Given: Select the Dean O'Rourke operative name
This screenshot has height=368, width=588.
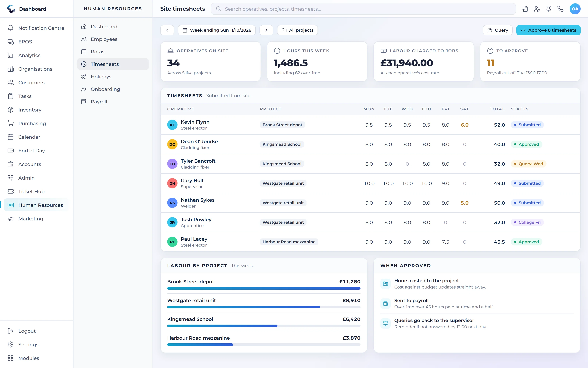Looking at the screenshot, I should 199,141.
